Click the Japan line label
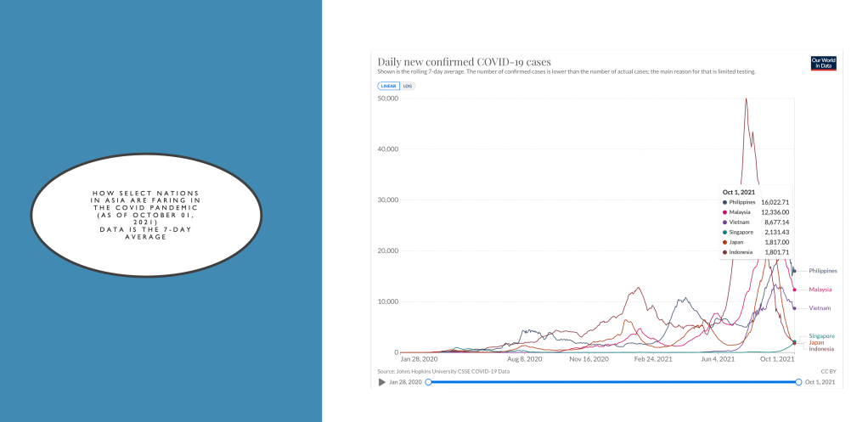 (x=816, y=343)
